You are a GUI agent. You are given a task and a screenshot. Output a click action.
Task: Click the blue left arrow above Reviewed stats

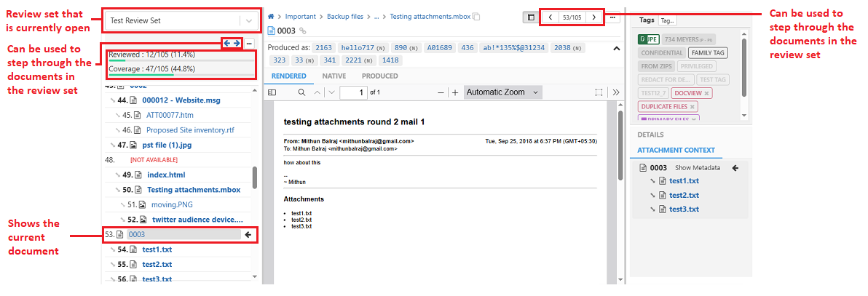click(227, 44)
